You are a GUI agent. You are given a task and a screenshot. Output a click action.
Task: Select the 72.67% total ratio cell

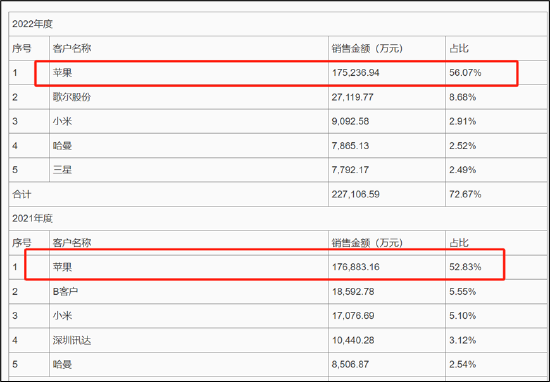[x=497, y=194]
